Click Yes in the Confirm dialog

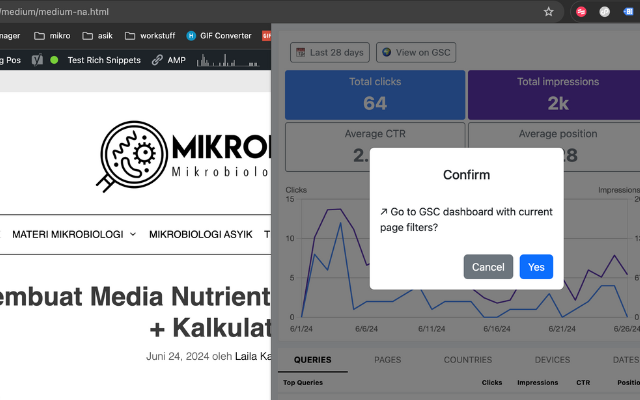coord(536,267)
